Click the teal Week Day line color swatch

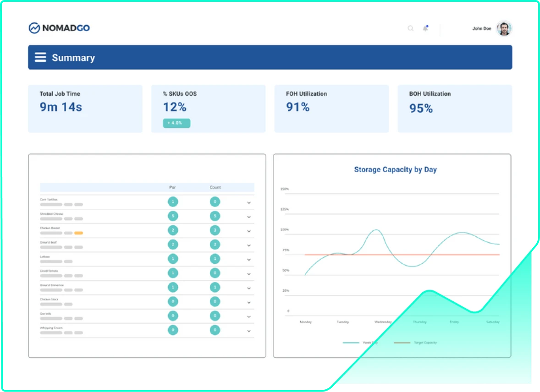coord(351,342)
